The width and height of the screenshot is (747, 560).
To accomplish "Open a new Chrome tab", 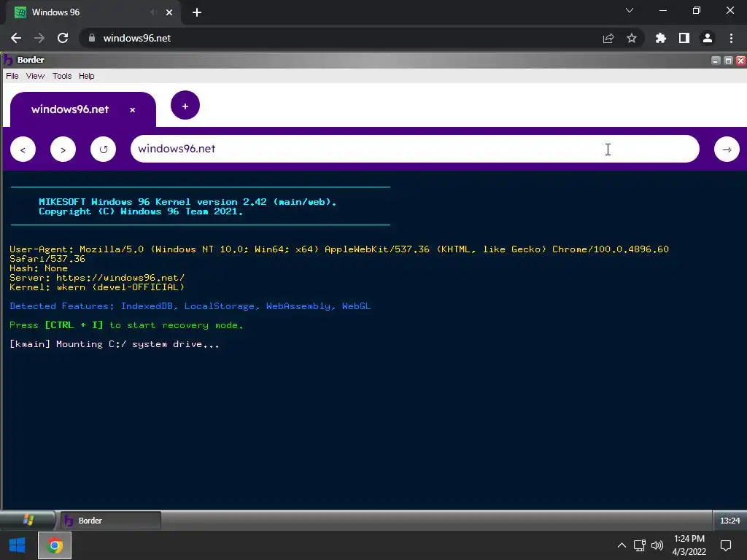I will [197, 12].
